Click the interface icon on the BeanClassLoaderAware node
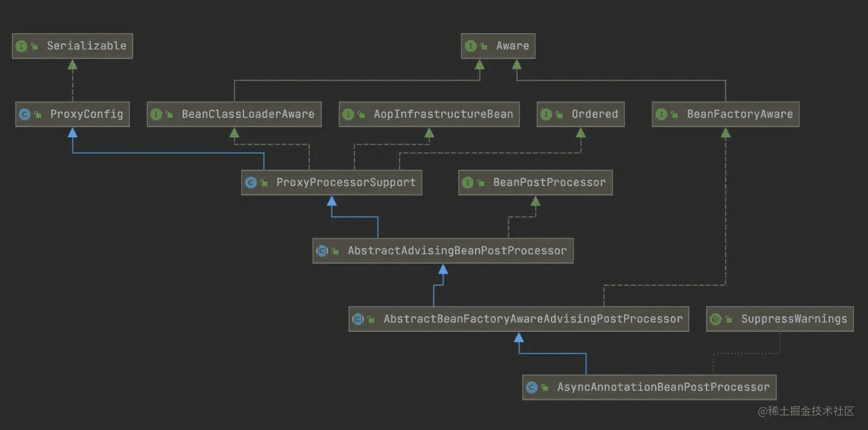This screenshot has width=868, height=430. point(157,114)
